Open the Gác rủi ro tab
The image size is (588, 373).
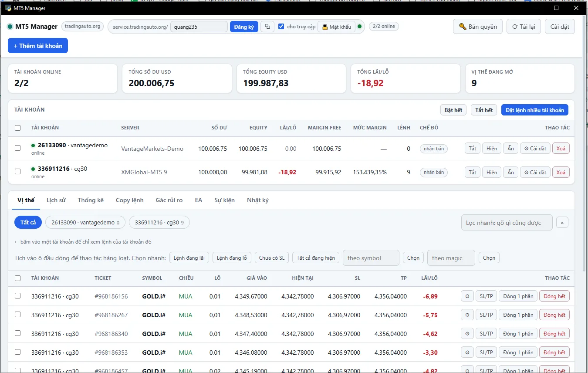[169, 200]
